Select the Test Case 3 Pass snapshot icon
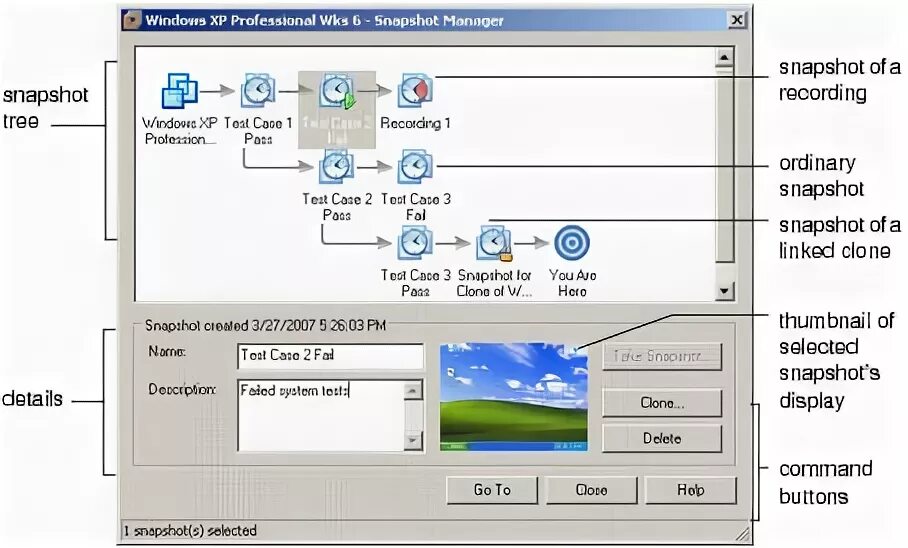Viewport: 908px width, 548px height. pos(415,243)
